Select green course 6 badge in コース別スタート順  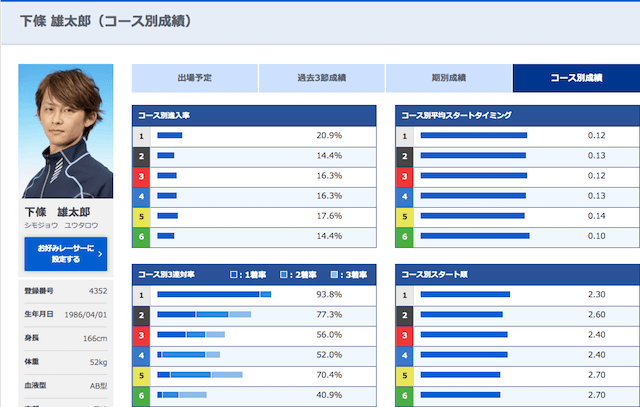click(406, 396)
